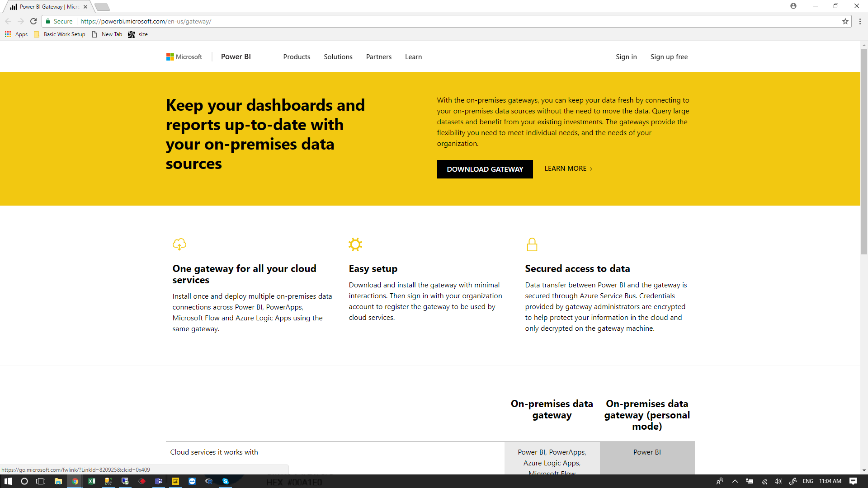Open Excel from the taskbar
The height and width of the screenshot is (488, 868).
92,481
